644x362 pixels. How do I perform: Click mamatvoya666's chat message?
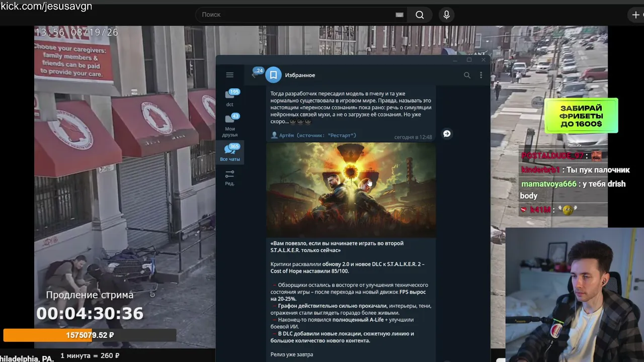[573, 190]
